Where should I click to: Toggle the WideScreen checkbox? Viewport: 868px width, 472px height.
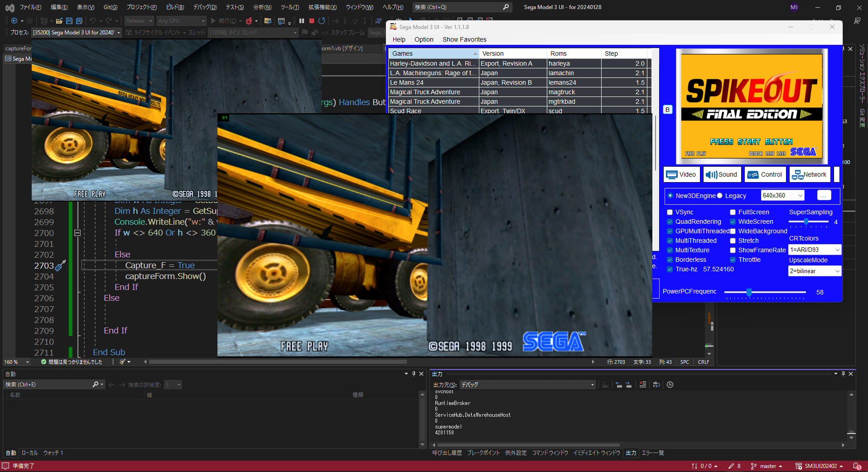pos(733,222)
